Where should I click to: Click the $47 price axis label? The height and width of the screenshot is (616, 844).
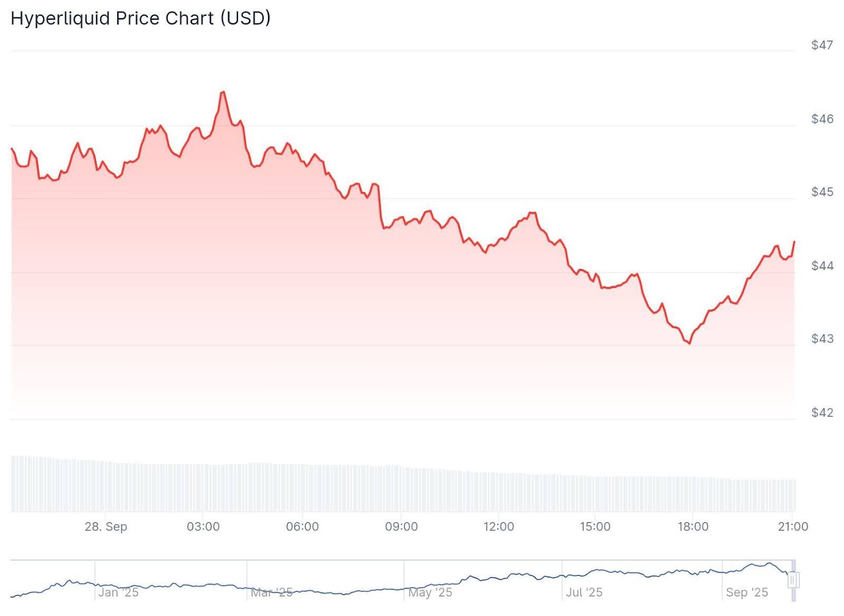pyautogui.click(x=822, y=45)
